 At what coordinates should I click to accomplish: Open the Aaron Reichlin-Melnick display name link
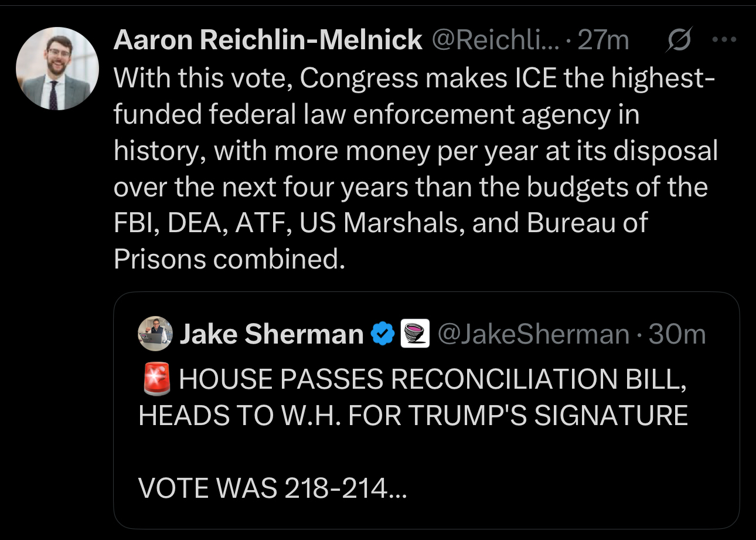point(268,40)
